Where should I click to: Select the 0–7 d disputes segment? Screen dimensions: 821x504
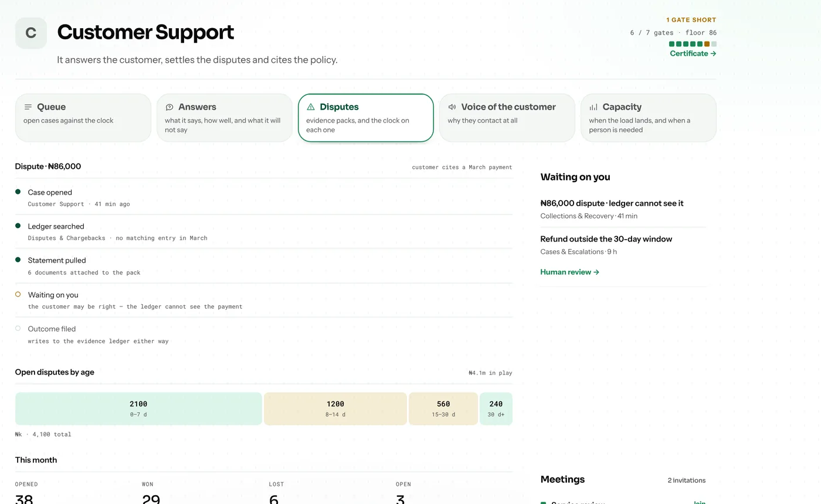click(138, 408)
